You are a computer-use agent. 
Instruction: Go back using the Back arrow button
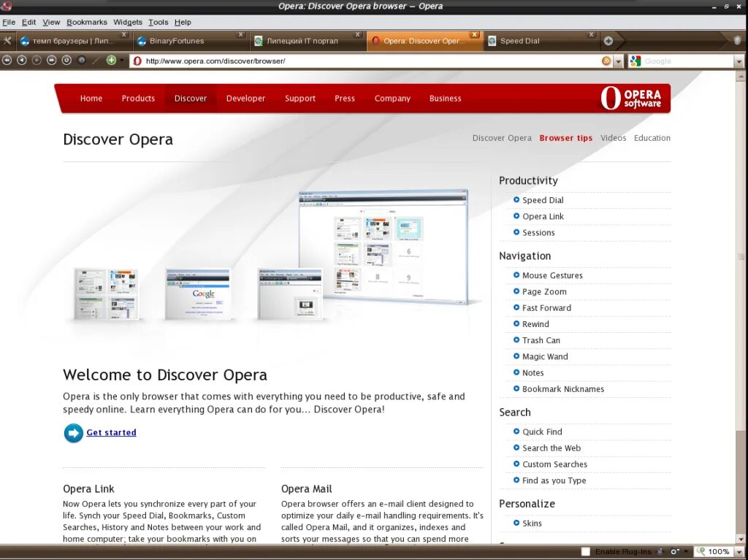coord(22,60)
